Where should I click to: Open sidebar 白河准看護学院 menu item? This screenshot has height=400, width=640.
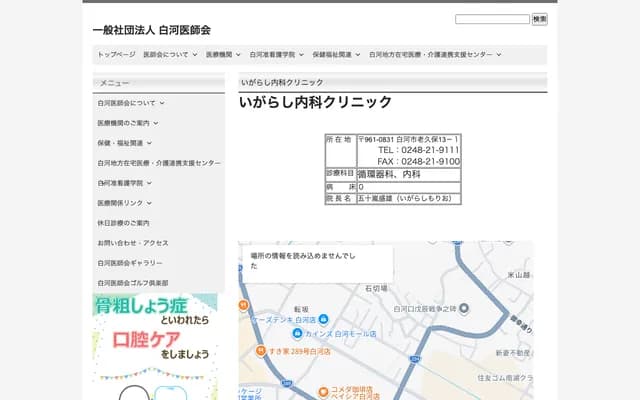pos(120,183)
